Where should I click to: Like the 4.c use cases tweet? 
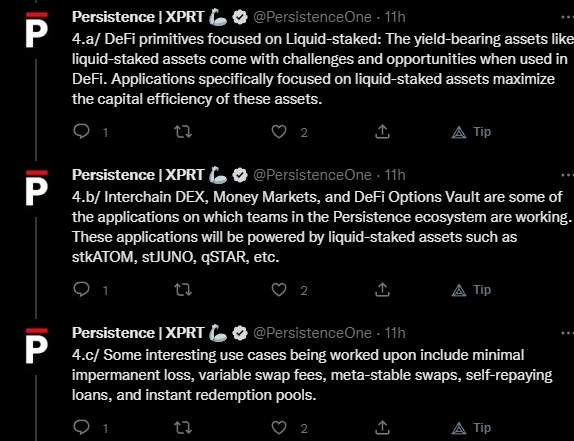click(x=279, y=427)
